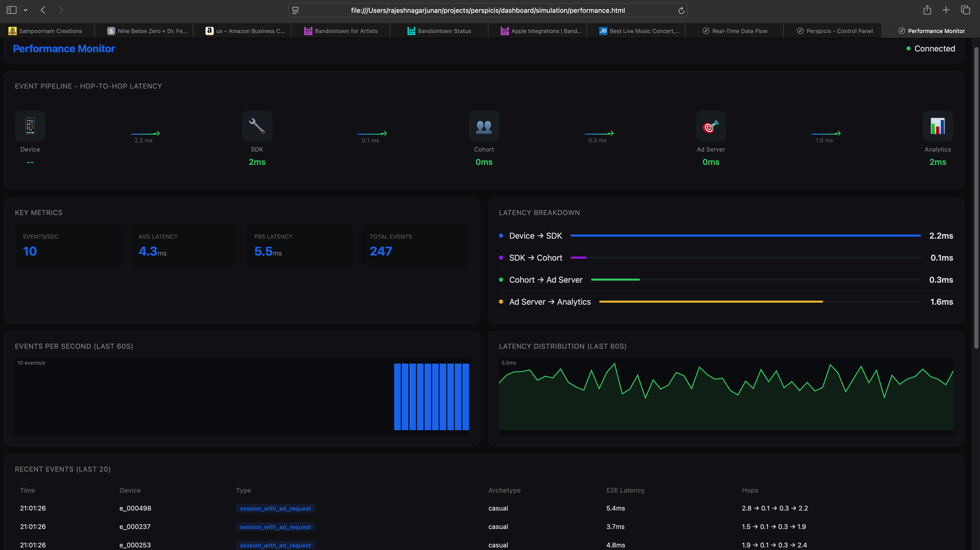
Task: Select the Cohort people icon
Action: click(x=484, y=126)
